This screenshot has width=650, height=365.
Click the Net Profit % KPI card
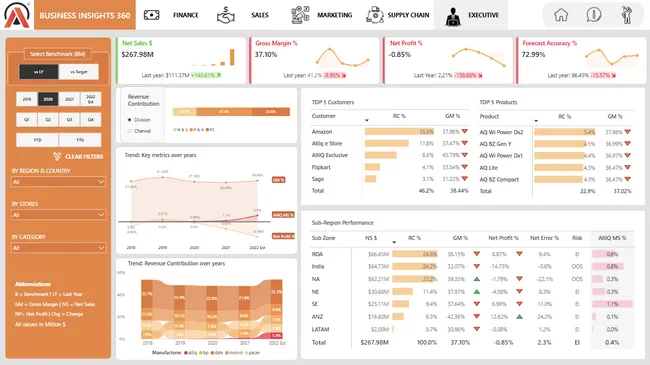point(448,61)
